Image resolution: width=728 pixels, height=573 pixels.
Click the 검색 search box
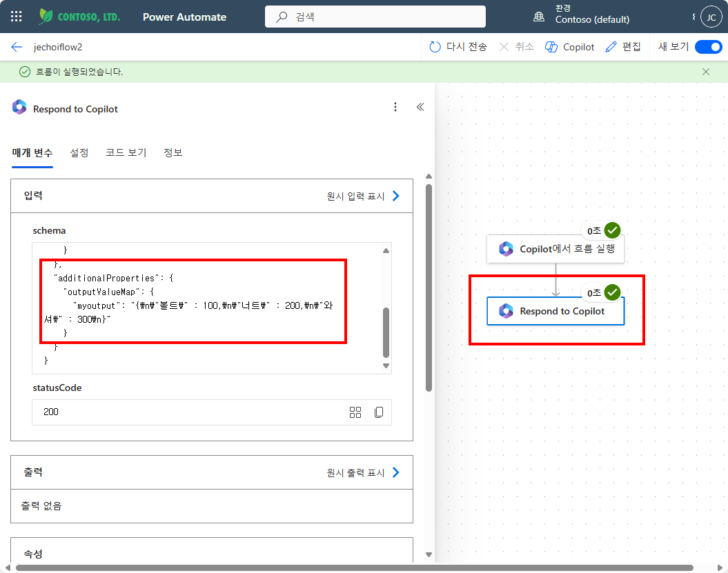[x=375, y=17]
